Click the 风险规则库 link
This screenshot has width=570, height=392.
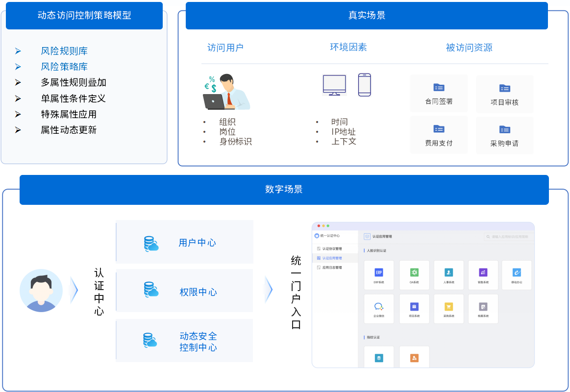64,51
